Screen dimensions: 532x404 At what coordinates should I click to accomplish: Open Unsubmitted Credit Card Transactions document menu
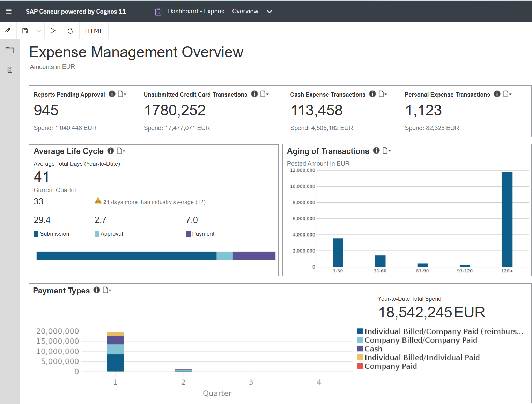click(264, 94)
